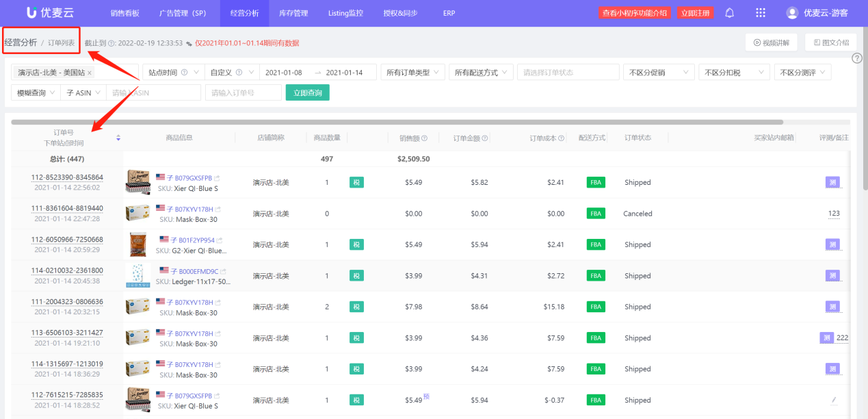Open the 不区分促销 dropdown
This screenshot has width=868, height=419.
coord(658,71)
